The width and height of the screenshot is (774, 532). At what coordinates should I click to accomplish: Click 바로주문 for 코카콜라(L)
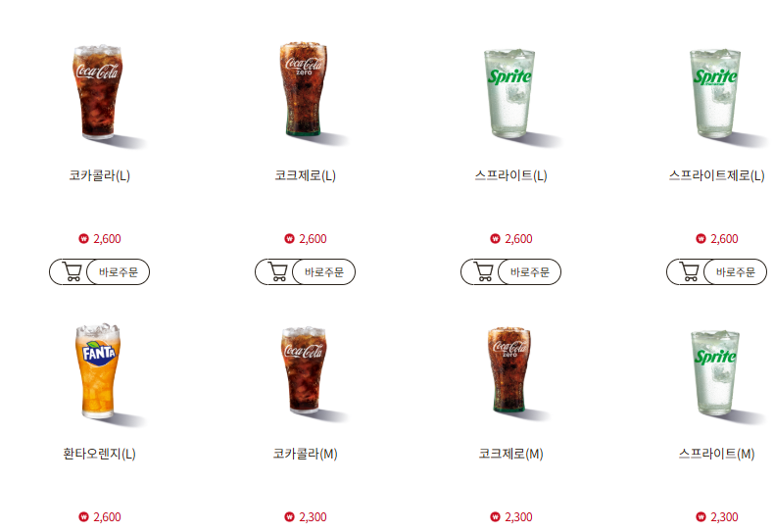click(x=118, y=272)
